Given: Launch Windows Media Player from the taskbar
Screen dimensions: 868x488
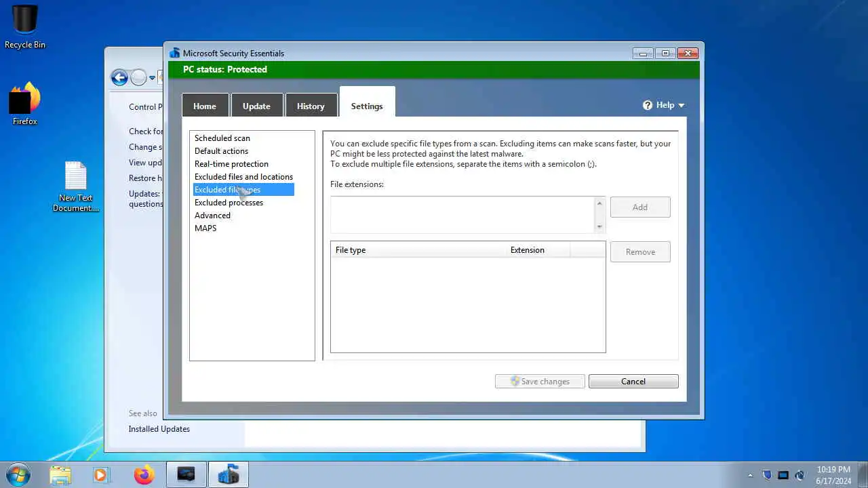Looking at the screenshot, I should (101, 474).
